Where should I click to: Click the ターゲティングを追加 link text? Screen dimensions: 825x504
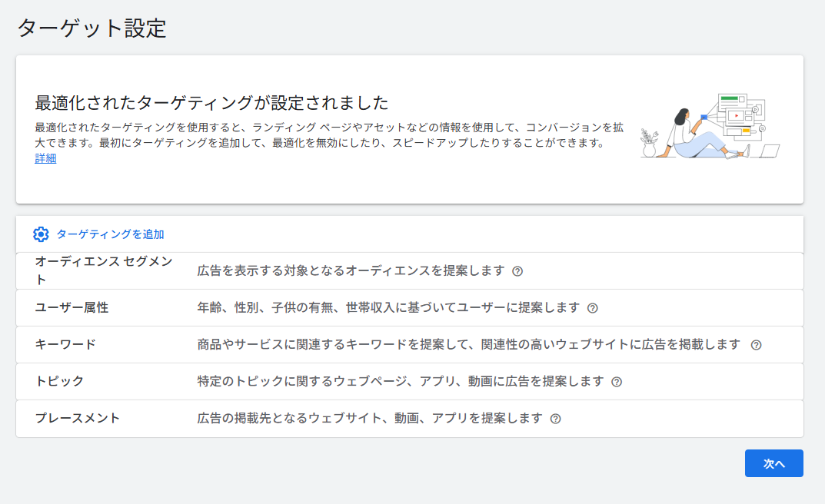110,234
